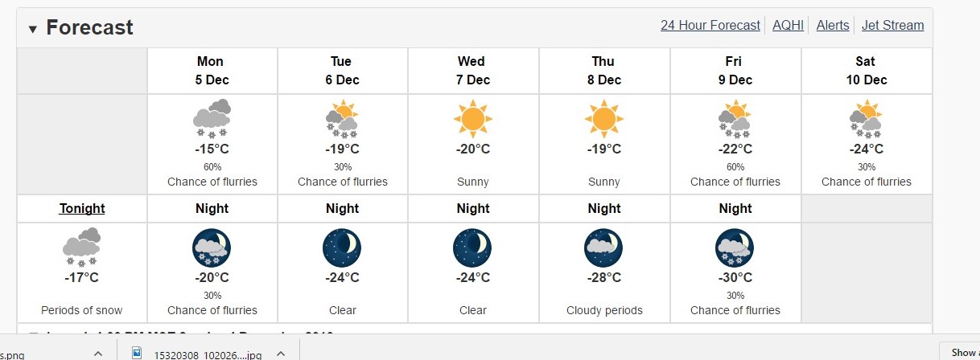Click Friday's 60% flurries icon
980x360 pixels.
point(735,118)
